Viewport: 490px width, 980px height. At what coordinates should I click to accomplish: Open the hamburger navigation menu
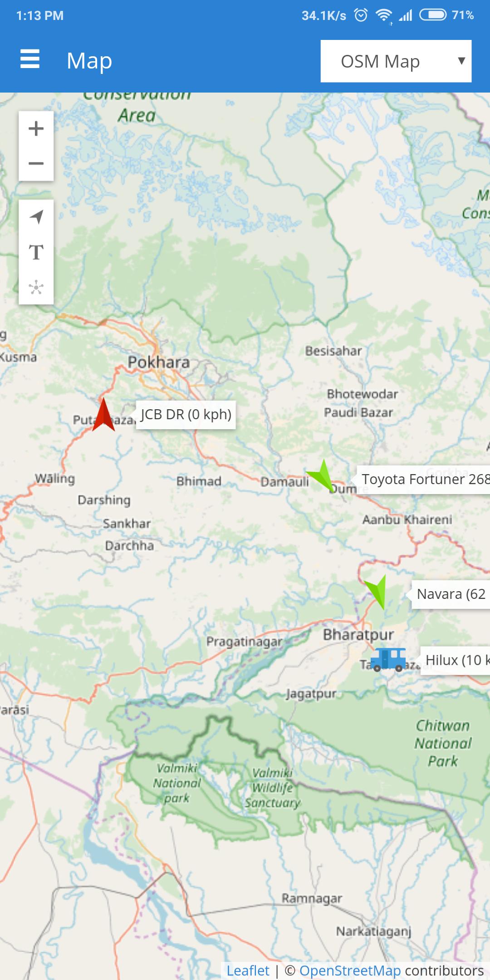click(x=30, y=59)
